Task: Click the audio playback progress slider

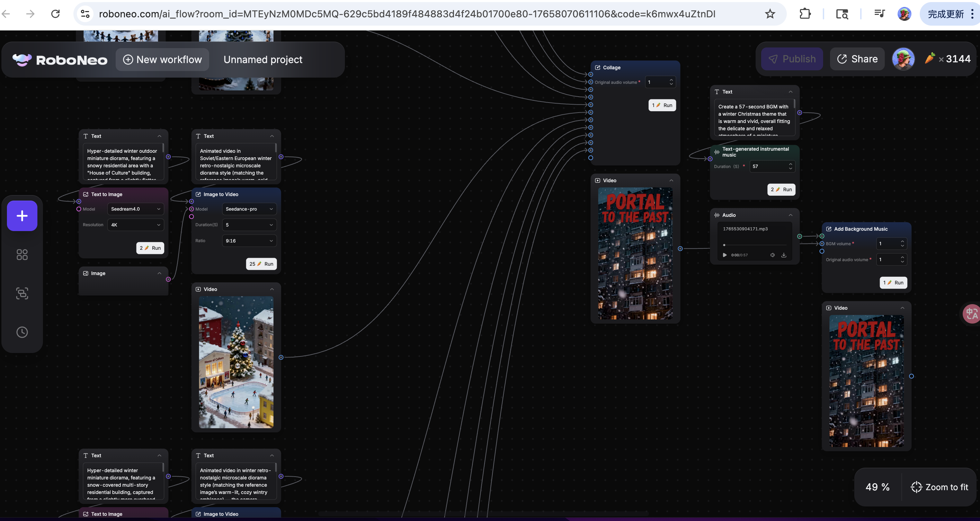Action: point(755,245)
